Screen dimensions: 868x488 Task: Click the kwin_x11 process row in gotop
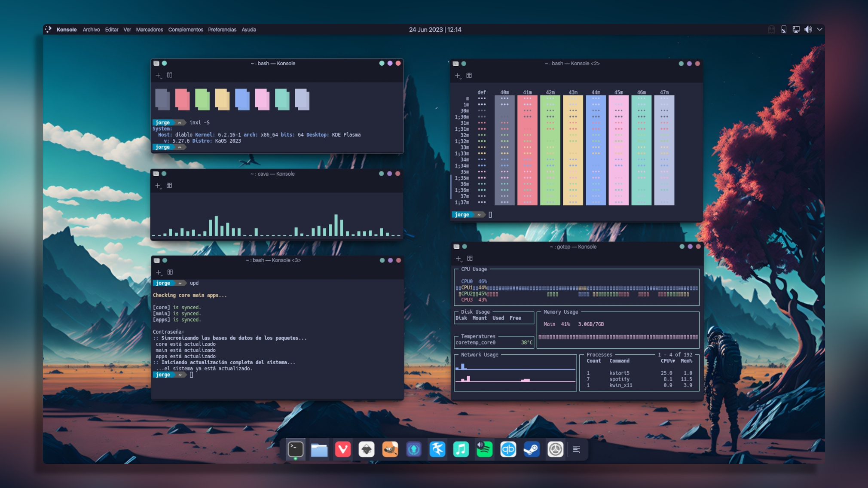[639, 385]
